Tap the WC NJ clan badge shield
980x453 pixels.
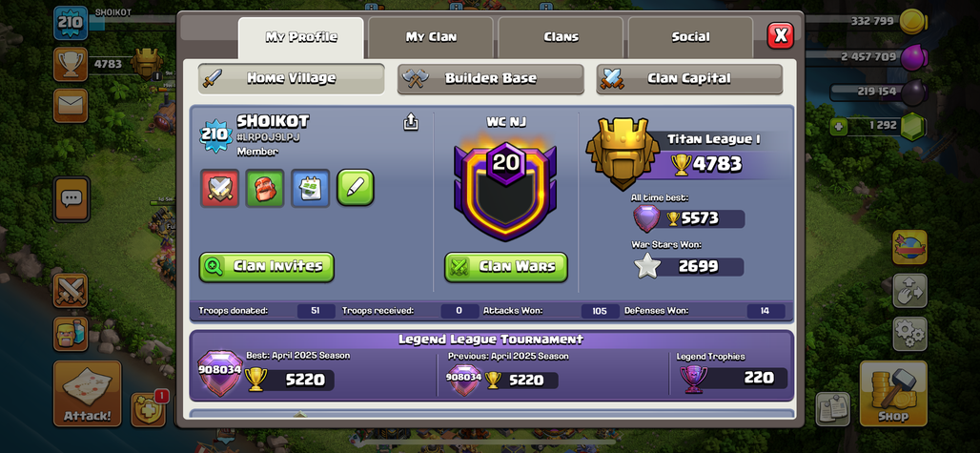505,190
